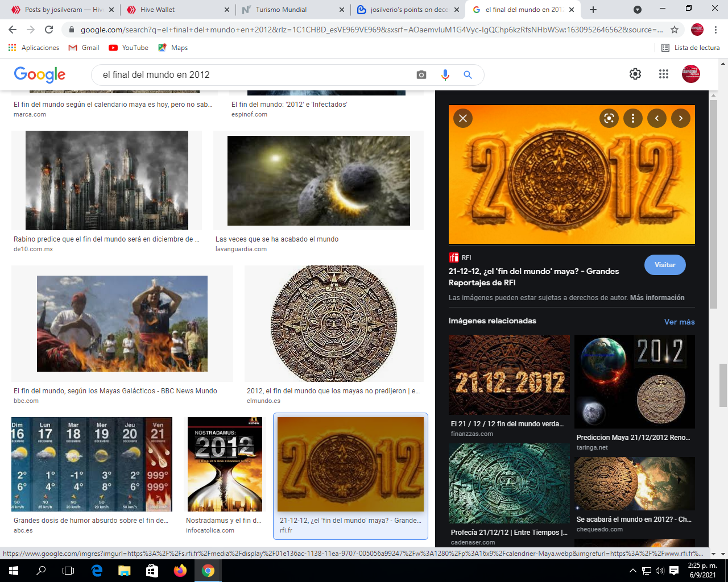This screenshot has height=582, width=728.
Task: Open Mayan ritual fire image result
Action: [122, 323]
